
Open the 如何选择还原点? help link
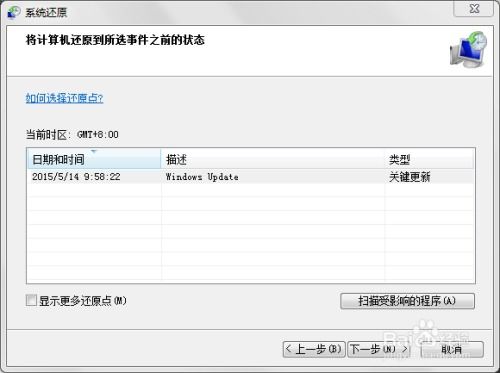pyautogui.click(x=65, y=98)
